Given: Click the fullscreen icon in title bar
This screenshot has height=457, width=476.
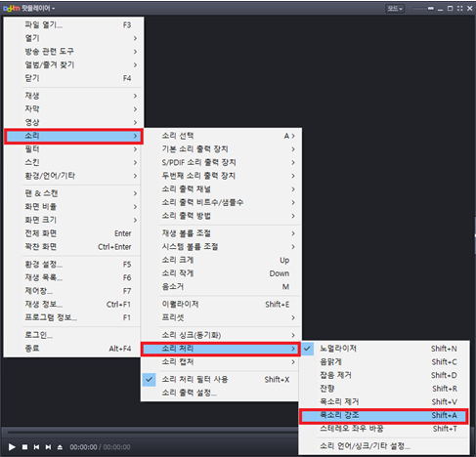Looking at the screenshot, I should click(x=459, y=8).
